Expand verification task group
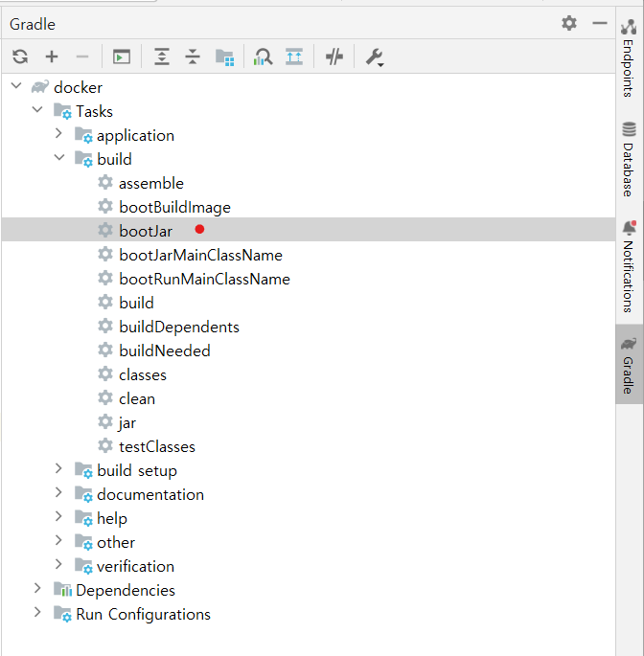 (58, 564)
